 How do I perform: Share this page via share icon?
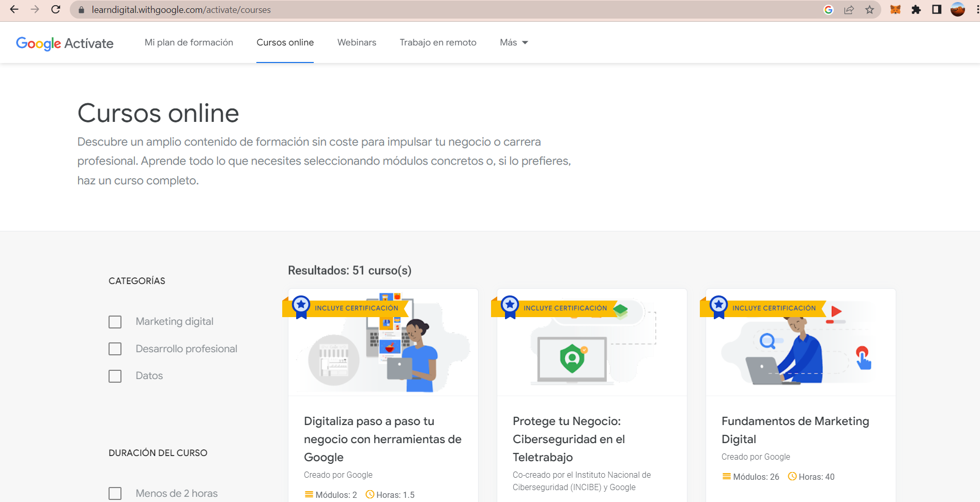[x=849, y=10]
